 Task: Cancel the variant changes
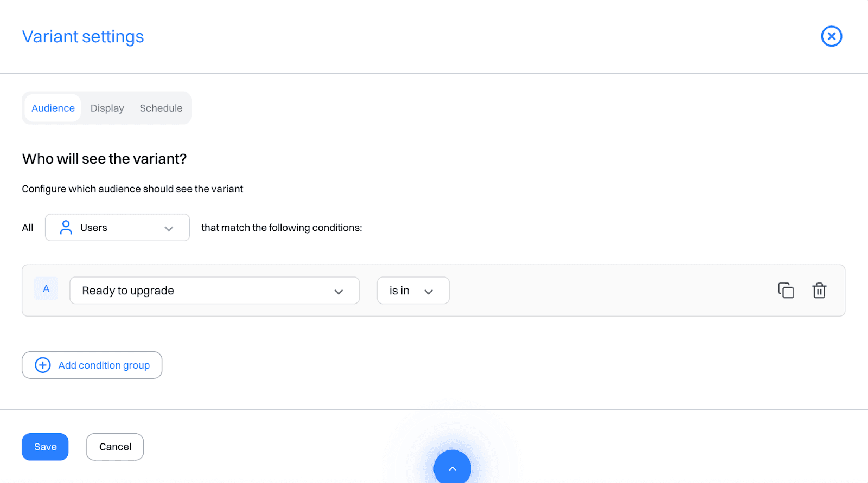click(x=115, y=447)
